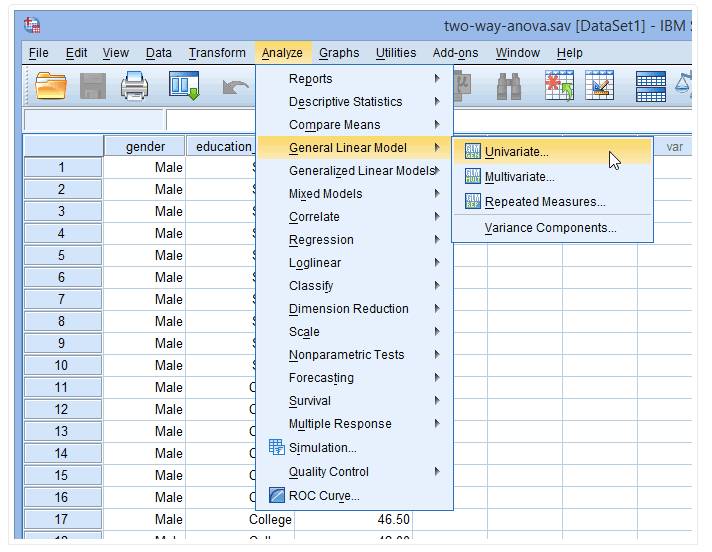Image resolution: width=712 pixels, height=552 pixels.
Task: Expand the Quality Control submenu
Action: pyautogui.click(x=355, y=472)
